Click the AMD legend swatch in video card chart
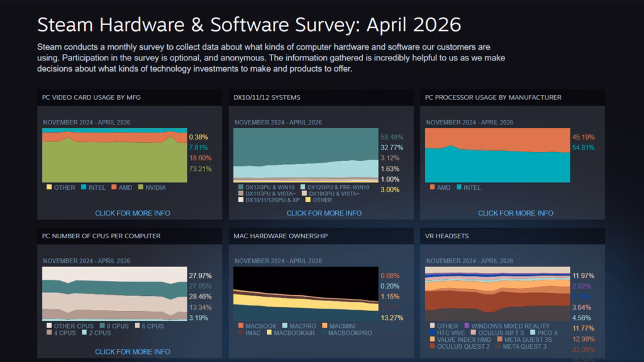The width and height of the screenshot is (644, 362). (114, 187)
